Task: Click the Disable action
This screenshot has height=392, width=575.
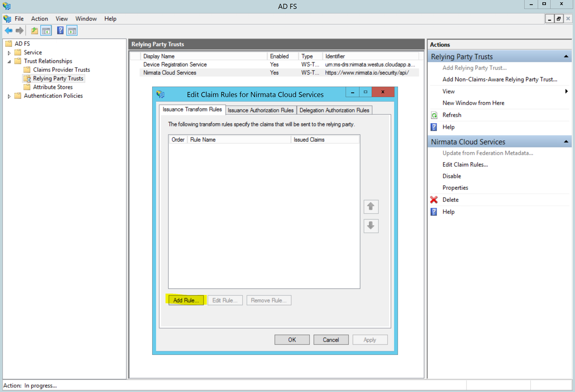Action: 452,176
